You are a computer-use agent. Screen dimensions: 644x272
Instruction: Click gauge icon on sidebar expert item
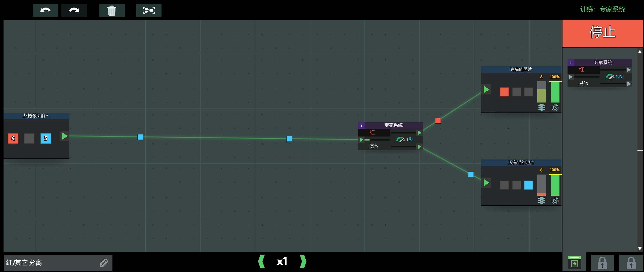click(610, 77)
